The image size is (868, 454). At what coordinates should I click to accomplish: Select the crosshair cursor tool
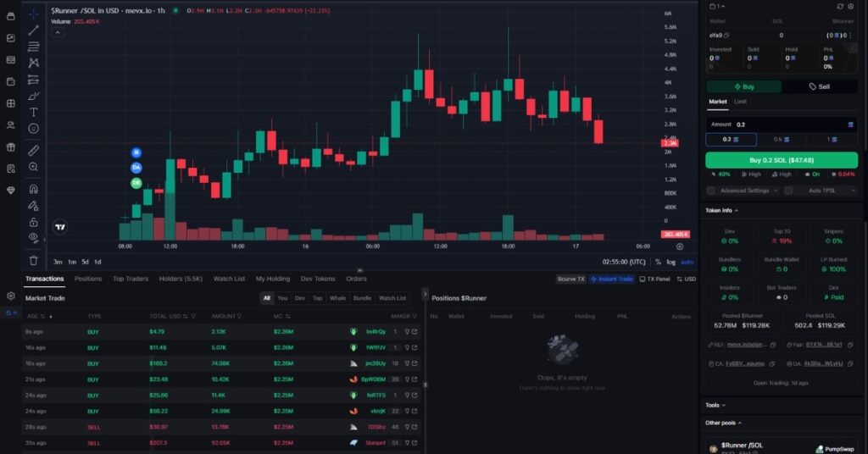point(33,14)
